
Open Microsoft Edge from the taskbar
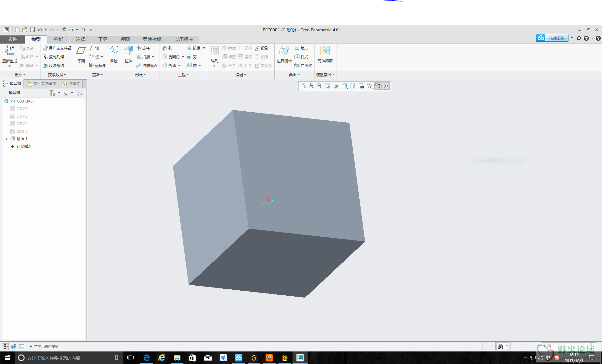[x=146, y=358]
